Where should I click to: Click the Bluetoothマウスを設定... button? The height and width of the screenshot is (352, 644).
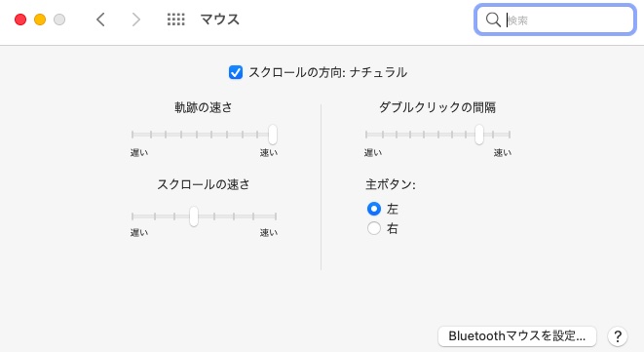click(517, 336)
